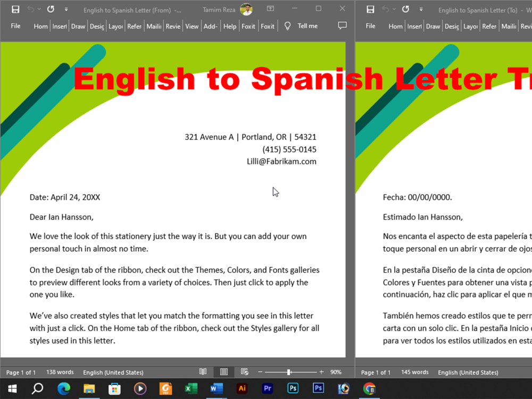Click the Tamim Reza account profile picture

click(246, 9)
